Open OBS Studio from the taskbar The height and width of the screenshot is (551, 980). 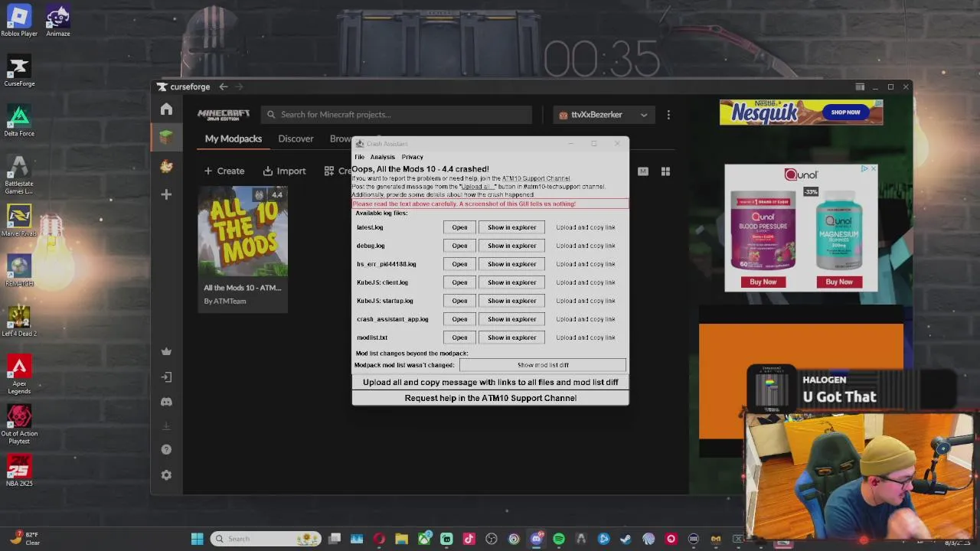pyautogui.click(x=492, y=539)
